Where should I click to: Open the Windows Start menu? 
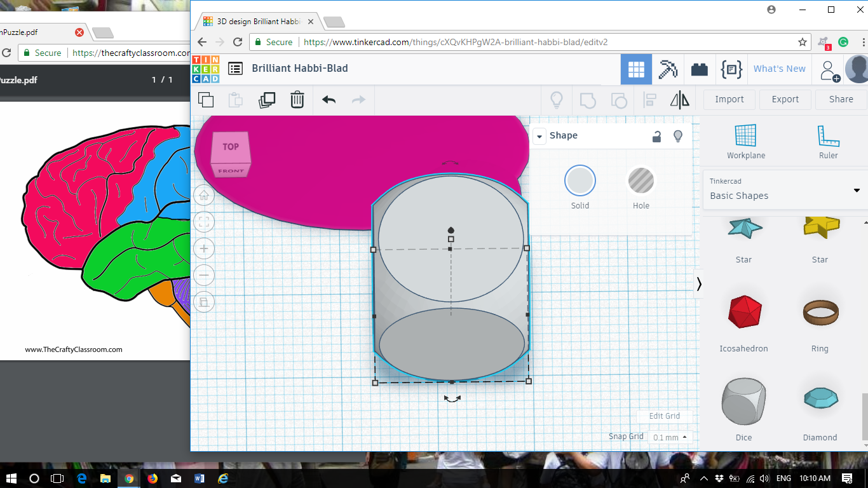(11, 478)
